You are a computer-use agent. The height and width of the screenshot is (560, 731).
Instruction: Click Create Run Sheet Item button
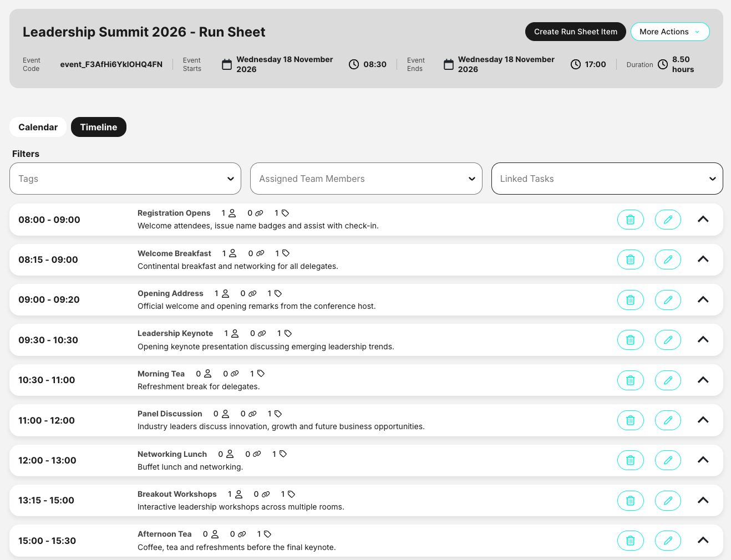pyautogui.click(x=576, y=32)
